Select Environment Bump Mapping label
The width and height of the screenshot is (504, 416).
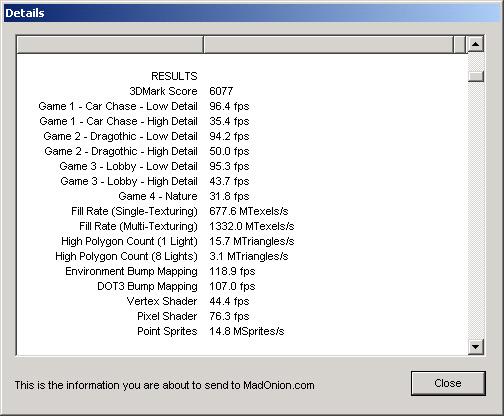[x=131, y=271]
